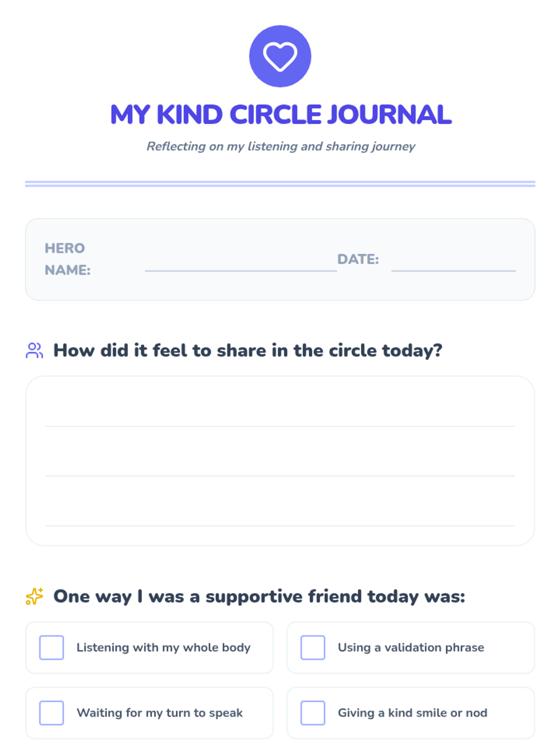This screenshot has width=560, height=747.
Task: Select the 'Giving a kind smile or nod' checkbox
Action: pos(313,713)
